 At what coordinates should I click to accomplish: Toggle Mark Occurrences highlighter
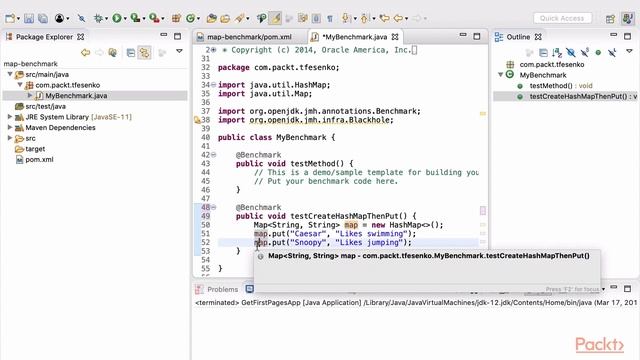click(276, 18)
